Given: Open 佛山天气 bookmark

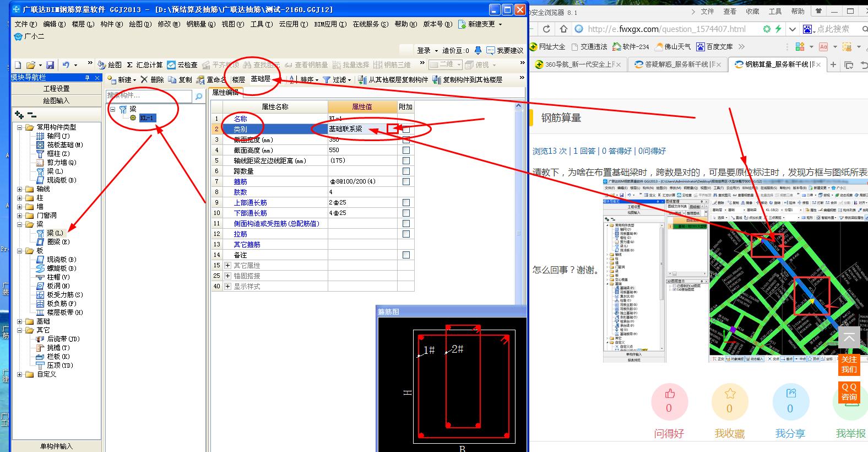Looking at the screenshot, I should (672, 47).
